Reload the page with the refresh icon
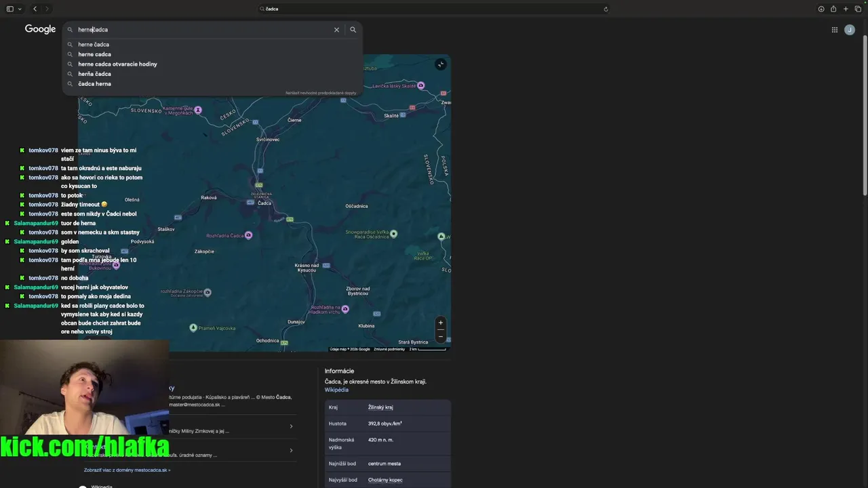 606,9
